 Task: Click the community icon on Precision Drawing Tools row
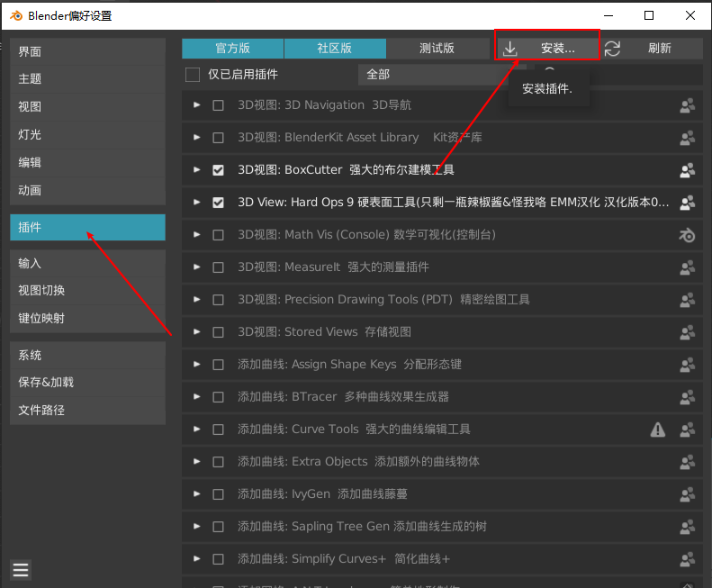coord(687,300)
